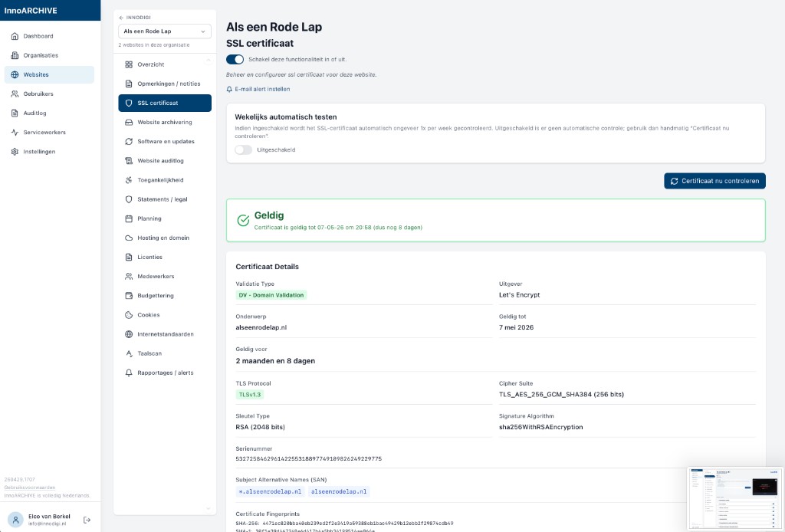Disable the SSL certificaat functionality toggle
The width and height of the screenshot is (785, 532).
click(x=235, y=59)
